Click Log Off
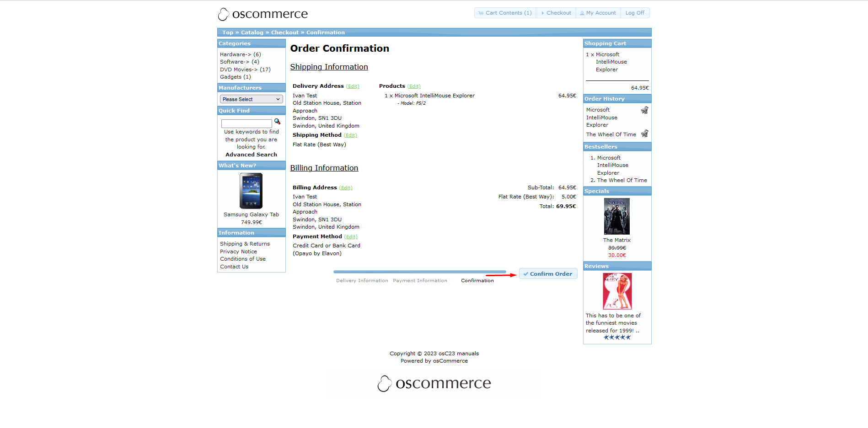 click(635, 13)
